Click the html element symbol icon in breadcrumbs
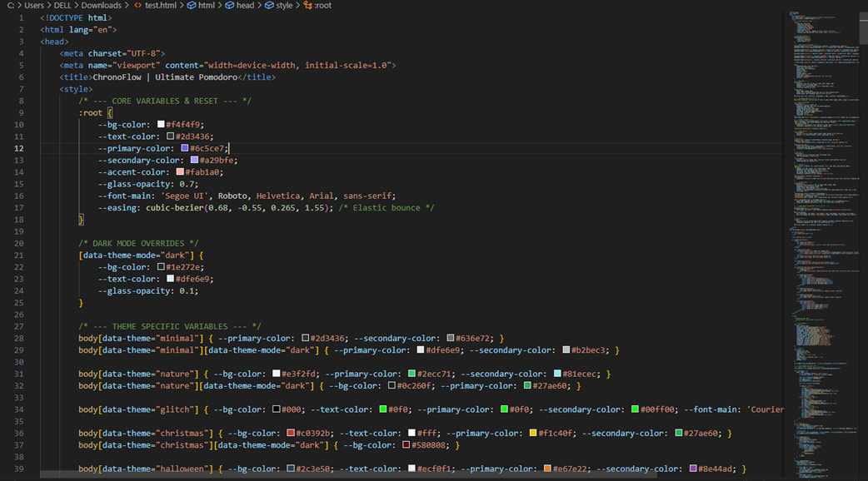 [191, 5]
